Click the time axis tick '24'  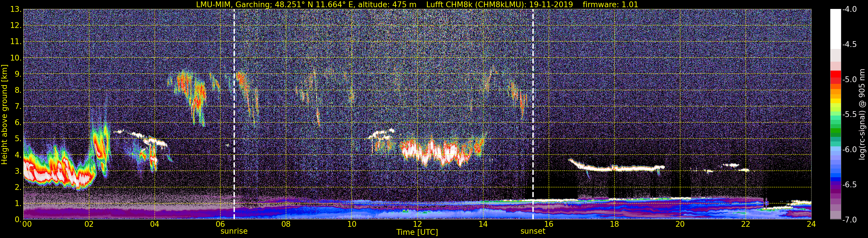811,224
